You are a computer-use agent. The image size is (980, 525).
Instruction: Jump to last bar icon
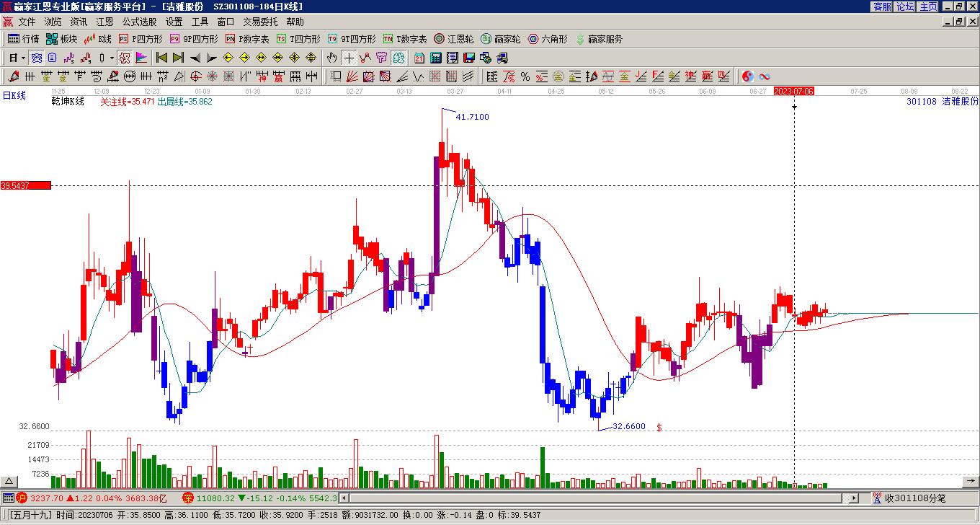(x=178, y=58)
